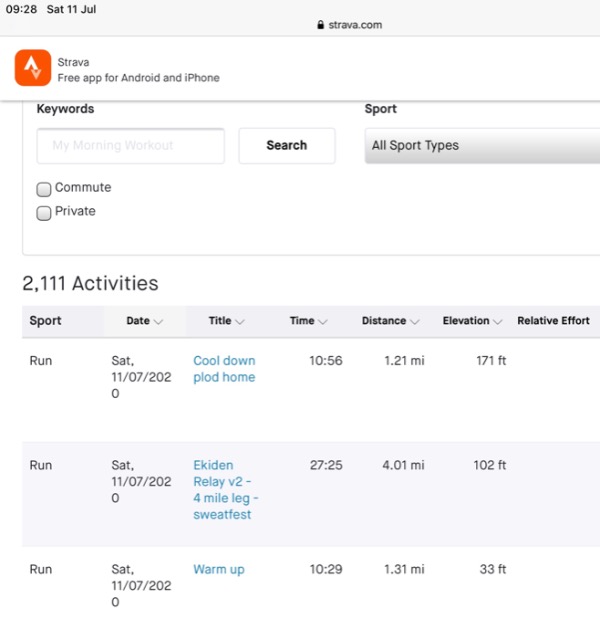Image resolution: width=600 pixels, height=640 pixels.
Task: Sort activities by Distance column header
Action: 384,321
